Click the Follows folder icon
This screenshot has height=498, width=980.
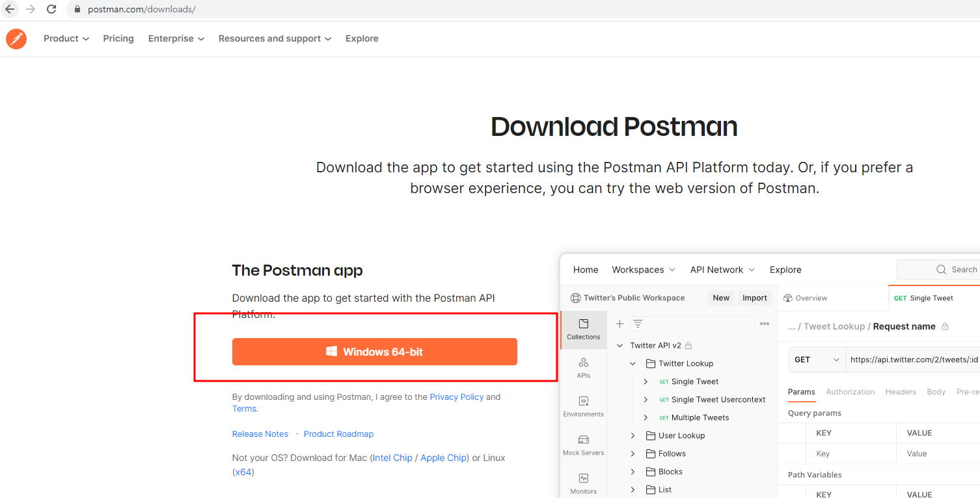click(x=650, y=454)
